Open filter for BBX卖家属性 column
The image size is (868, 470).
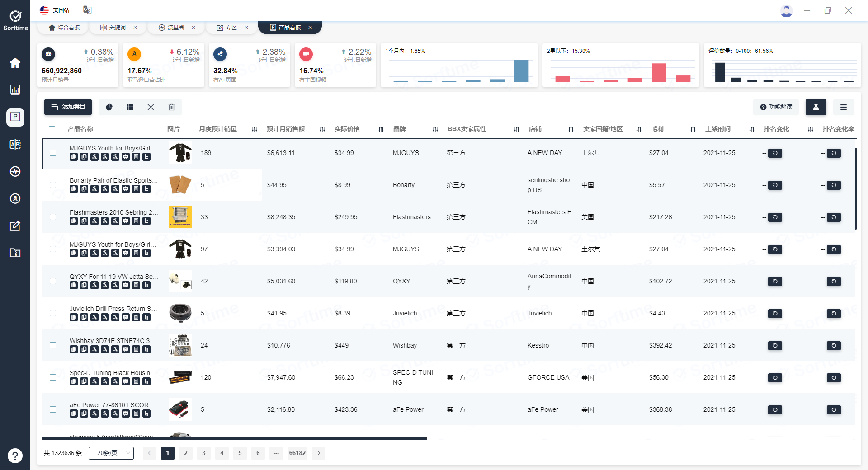517,129
